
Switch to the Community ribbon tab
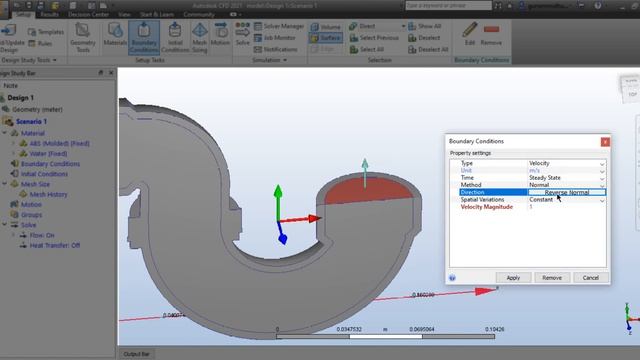tap(199, 14)
